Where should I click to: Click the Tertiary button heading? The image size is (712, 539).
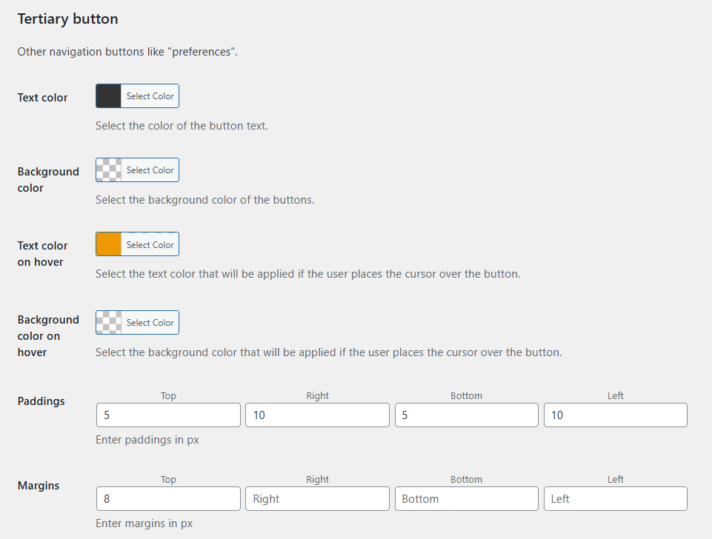click(x=67, y=19)
